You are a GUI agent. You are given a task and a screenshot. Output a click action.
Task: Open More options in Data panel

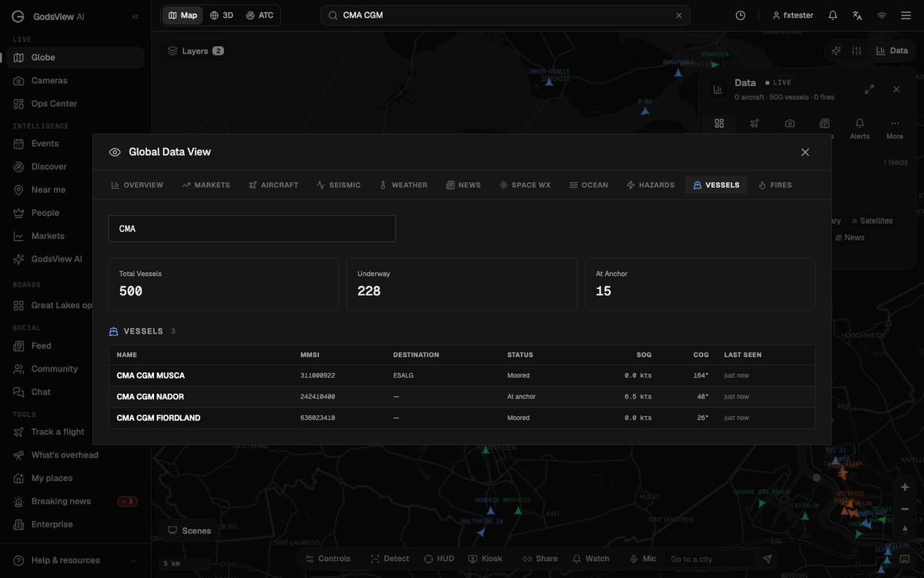(x=895, y=129)
